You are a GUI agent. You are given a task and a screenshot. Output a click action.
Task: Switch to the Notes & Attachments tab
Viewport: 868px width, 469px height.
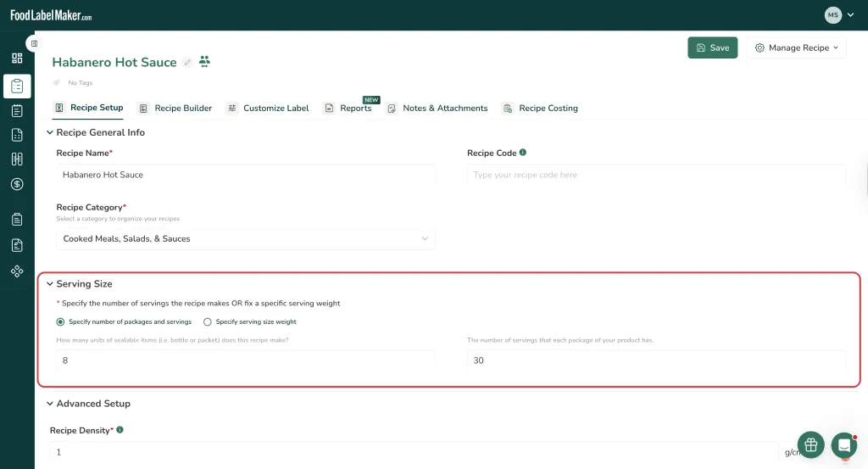click(x=437, y=109)
